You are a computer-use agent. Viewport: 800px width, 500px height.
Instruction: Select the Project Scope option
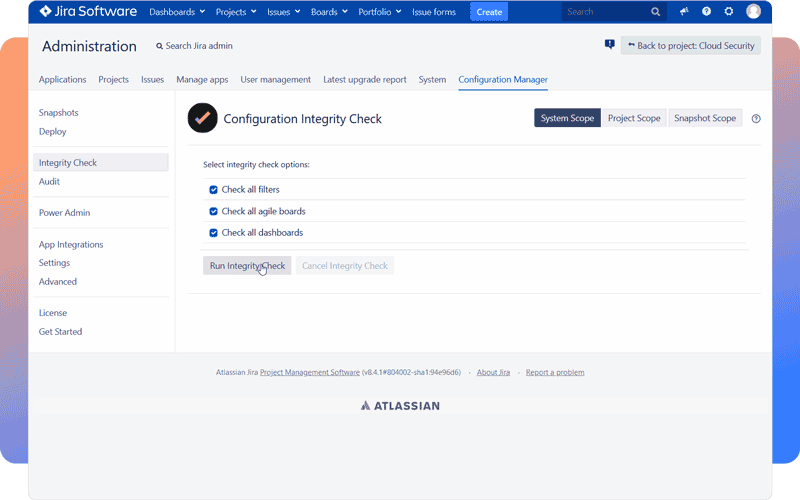(x=634, y=118)
